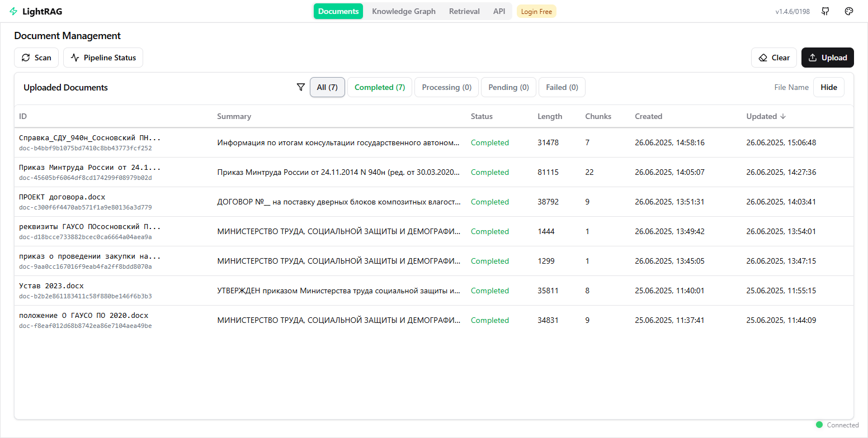The height and width of the screenshot is (438, 868).
Task: Filter documents by Processing (0)
Action: (446, 87)
